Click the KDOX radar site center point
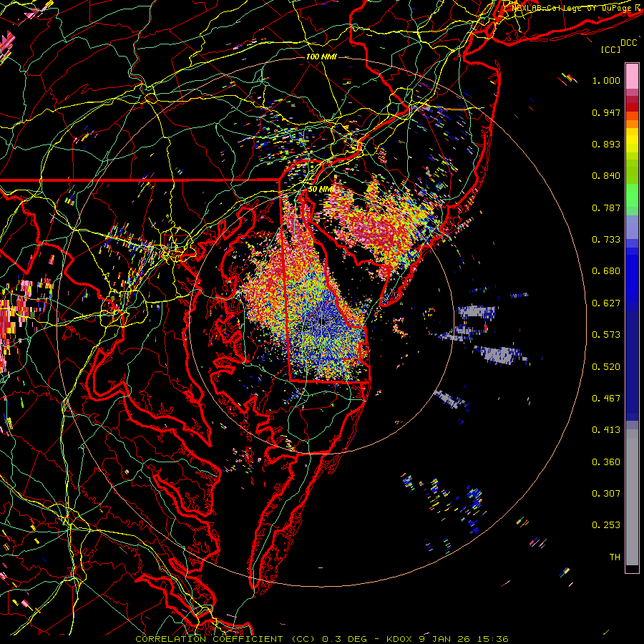 [321, 321]
